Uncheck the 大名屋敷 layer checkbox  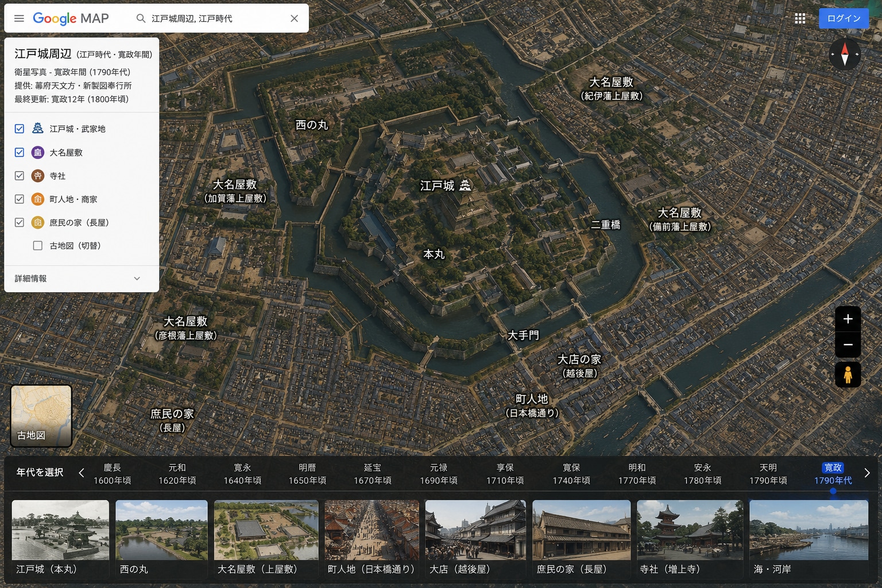(20, 152)
